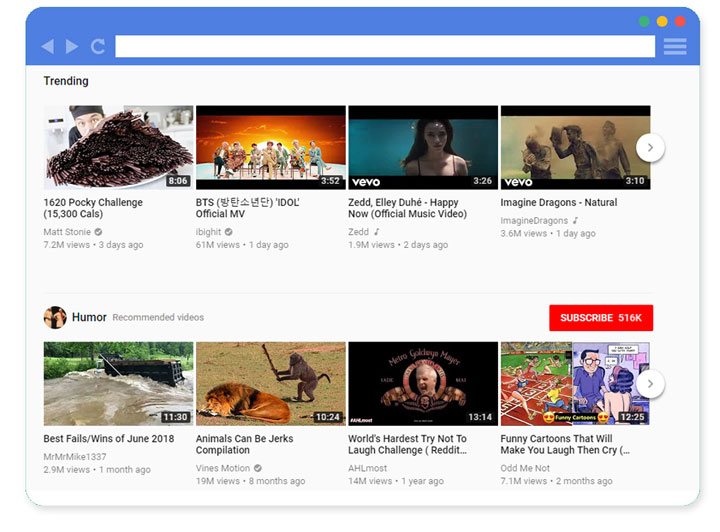Visit the Zedd channel link
This screenshot has height=532, width=720.
point(359,232)
